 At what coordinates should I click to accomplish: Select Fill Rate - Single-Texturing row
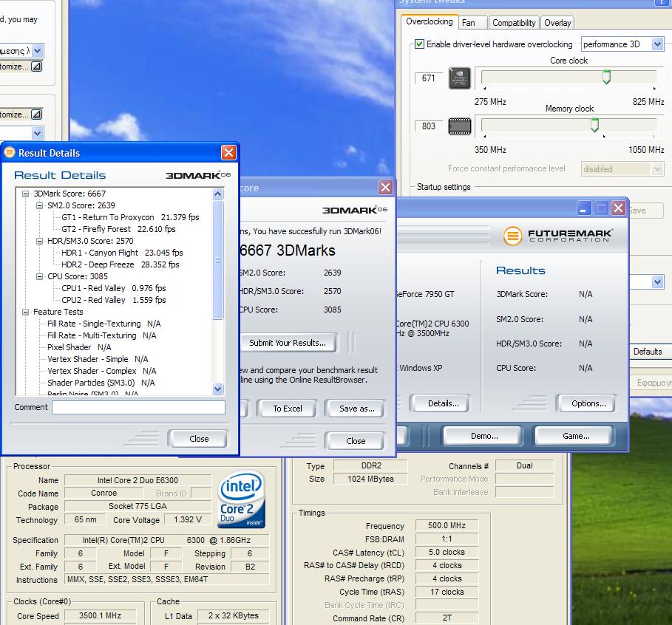coord(104,324)
